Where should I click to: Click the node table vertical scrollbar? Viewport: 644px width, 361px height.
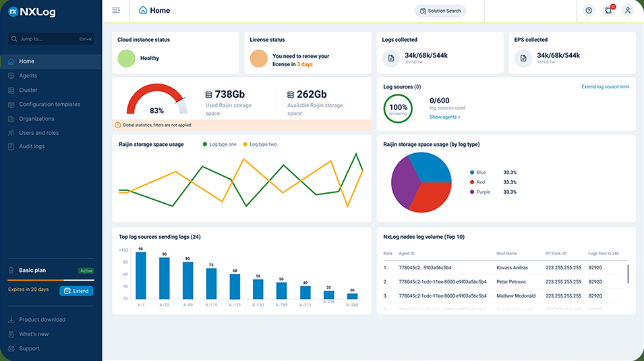(x=628, y=273)
